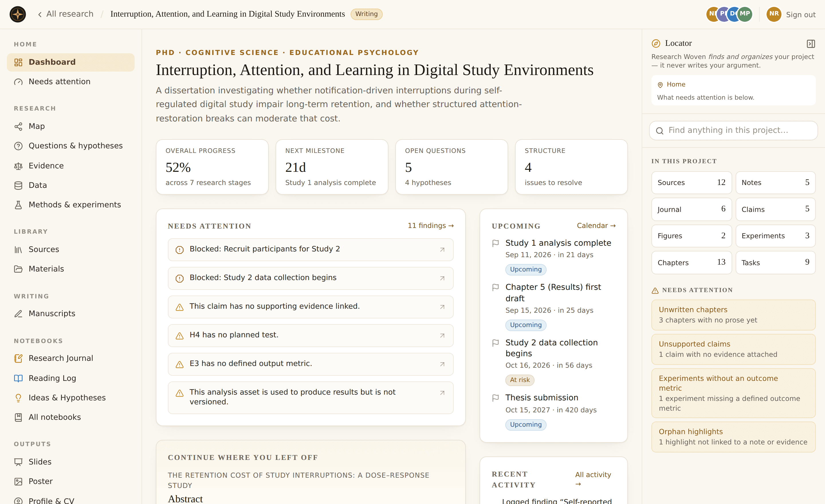The height and width of the screenshot is (504, 825).
Task: Open Poster output
Action: tap(71, 481)
